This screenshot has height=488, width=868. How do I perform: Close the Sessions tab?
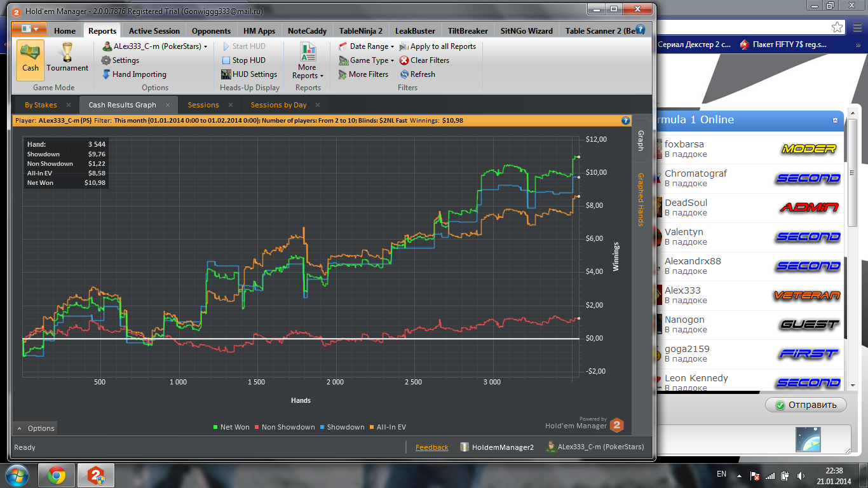coord(230,105)
